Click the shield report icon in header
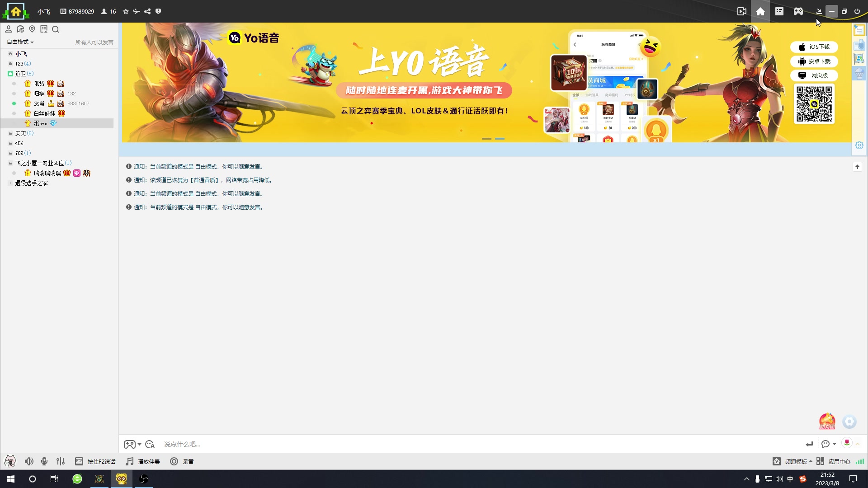This screenshot has width=868, height=488. (x=158, y=11)
